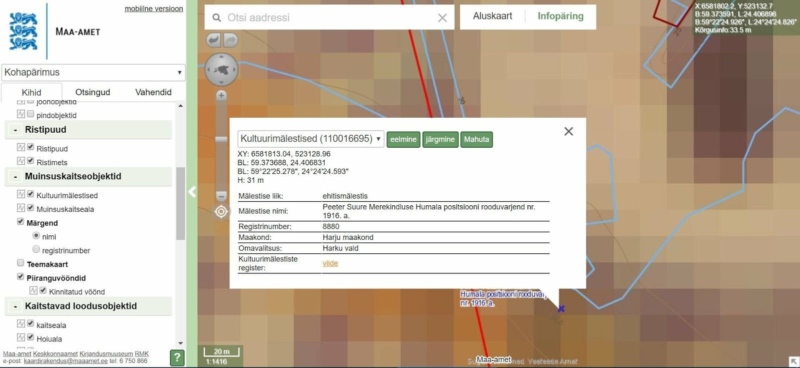The height and width of the screenshot is (368, 800).
Task: Click the Estonia pan compass control
Action: pyautogui.click(x=221, y=69)
